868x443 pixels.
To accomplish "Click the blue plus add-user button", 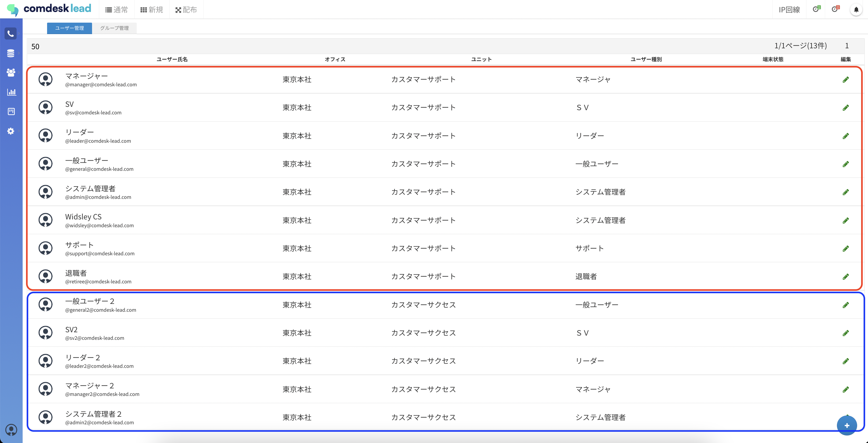I will (847, 425).
